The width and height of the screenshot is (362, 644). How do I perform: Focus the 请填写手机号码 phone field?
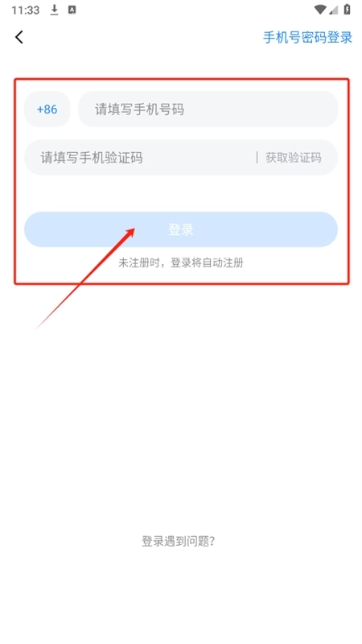pos(208,109)
